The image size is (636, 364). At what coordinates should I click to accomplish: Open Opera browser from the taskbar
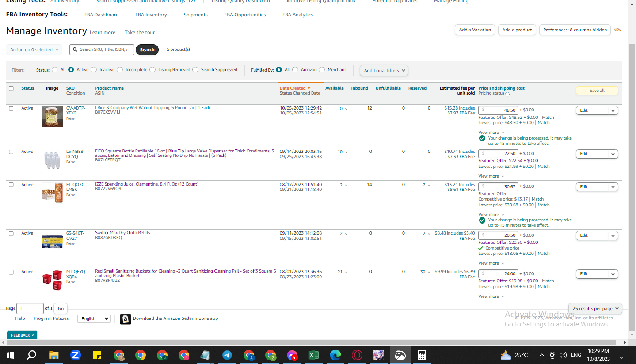point(357,355)
